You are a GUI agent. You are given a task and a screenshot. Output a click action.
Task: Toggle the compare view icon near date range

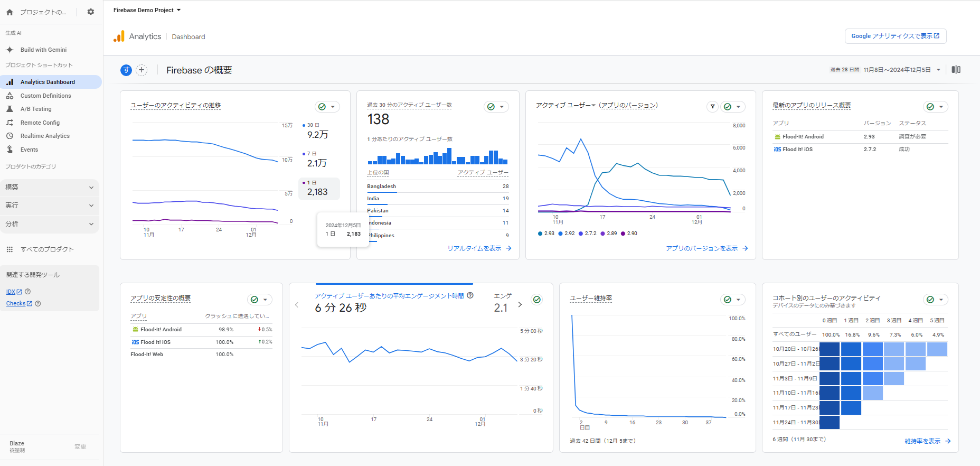[x=956, y=70]
